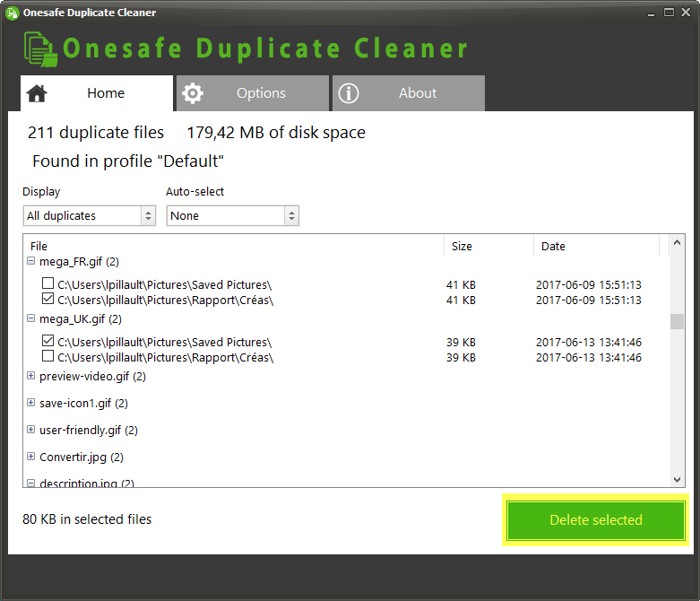Click the '211 duplicate files' summary text
This screenshot has width=700, height=601.
point(96,133)
